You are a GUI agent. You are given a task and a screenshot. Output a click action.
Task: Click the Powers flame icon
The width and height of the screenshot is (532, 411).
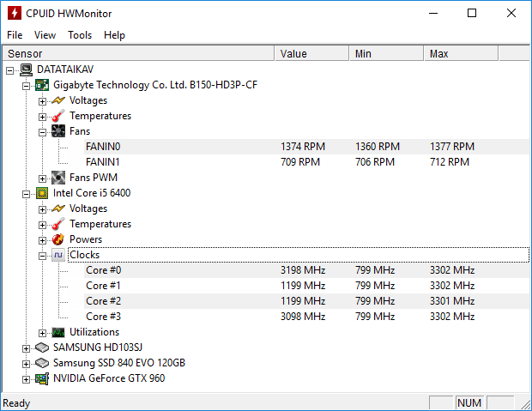58,239
